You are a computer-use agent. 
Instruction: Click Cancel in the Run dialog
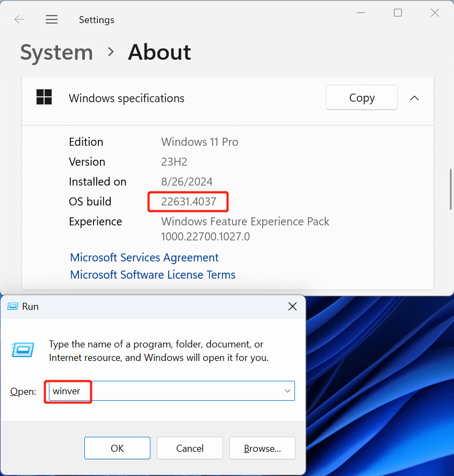pyautogui.click(x=190, y=448)
